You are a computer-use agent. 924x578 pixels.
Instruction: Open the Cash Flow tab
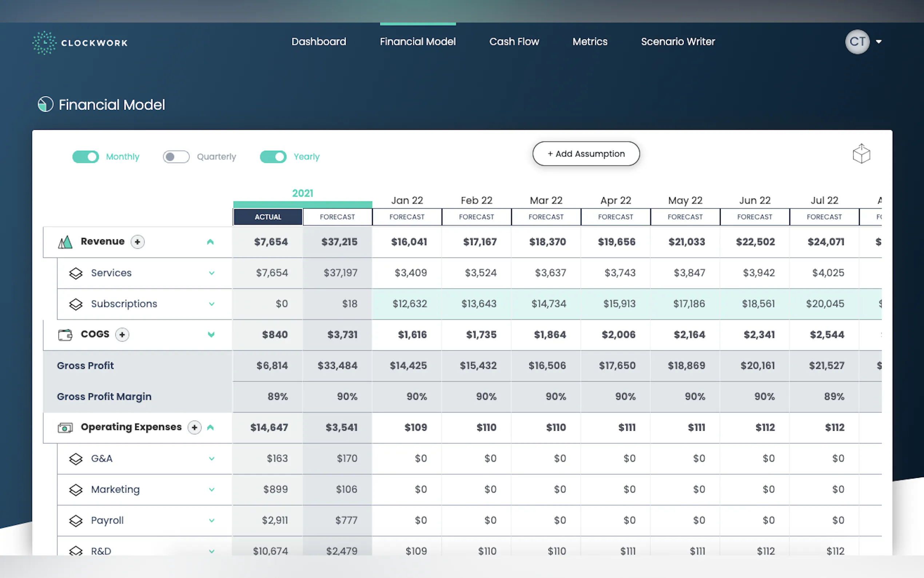(514, 41)
